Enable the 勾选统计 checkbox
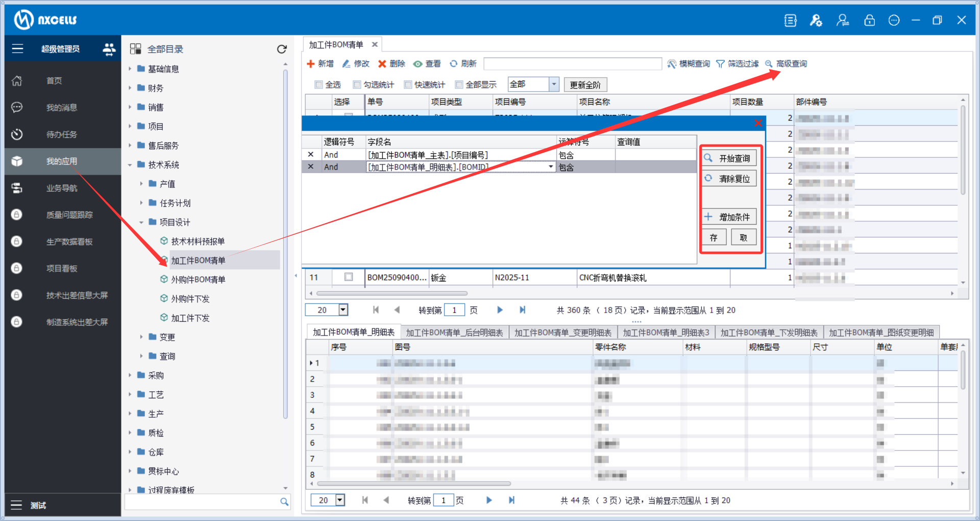980x521 pixels. tap(357, 85)
